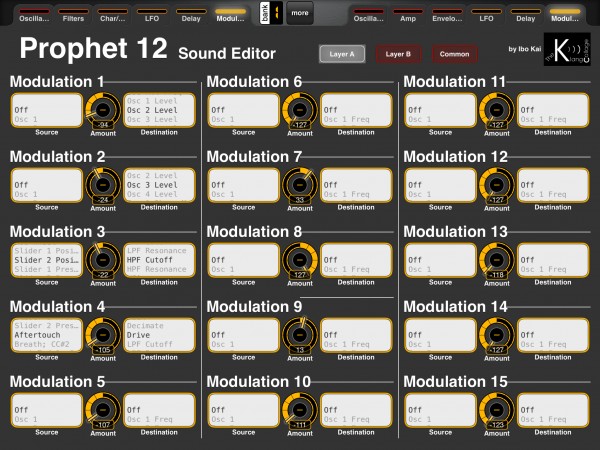This screenshot has height=450, width=600.
Task: Open Modulation 2 Source picker
Action: click(x=47, y=185)
